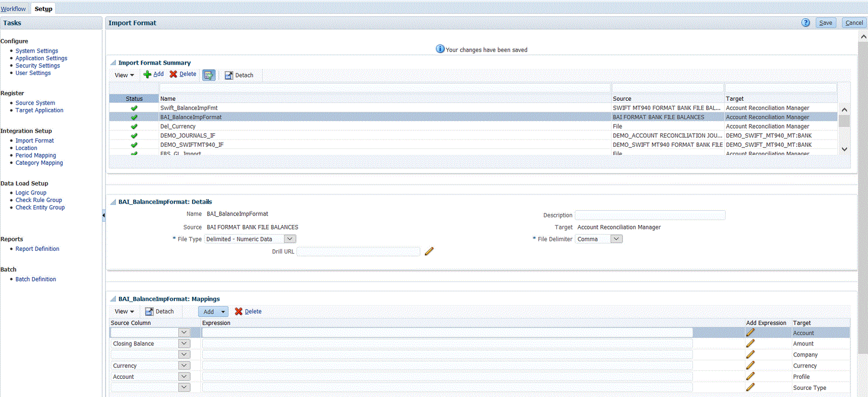Open Add Expression pencil for Company target
The width and height of the screenshot is (868, 397).
(750, 354)
